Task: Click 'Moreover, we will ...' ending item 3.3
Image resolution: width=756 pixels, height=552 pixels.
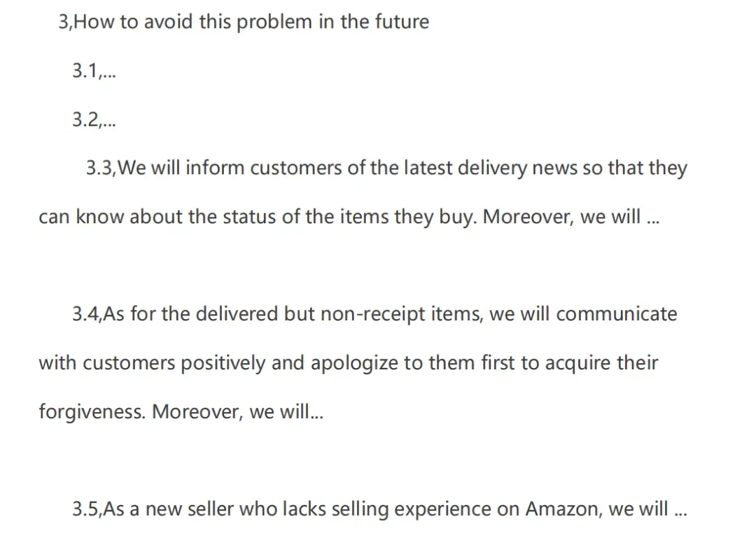Action: pyautogui.click(x=571, y=218)
